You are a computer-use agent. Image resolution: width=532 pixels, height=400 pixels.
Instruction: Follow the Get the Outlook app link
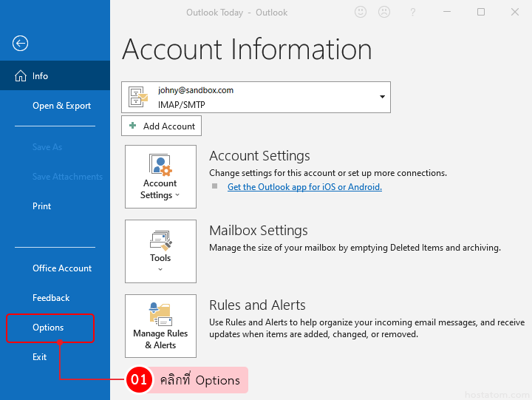point(304,187)
